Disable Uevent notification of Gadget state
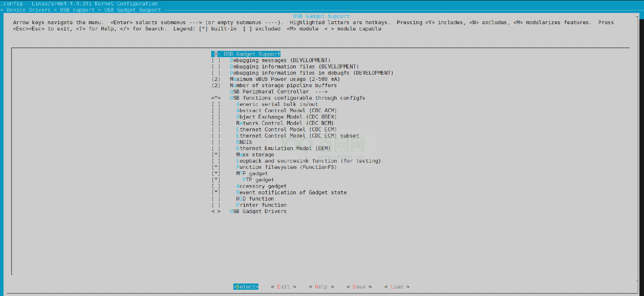Viewport: 644px width, 296px height. pos(279,193)
